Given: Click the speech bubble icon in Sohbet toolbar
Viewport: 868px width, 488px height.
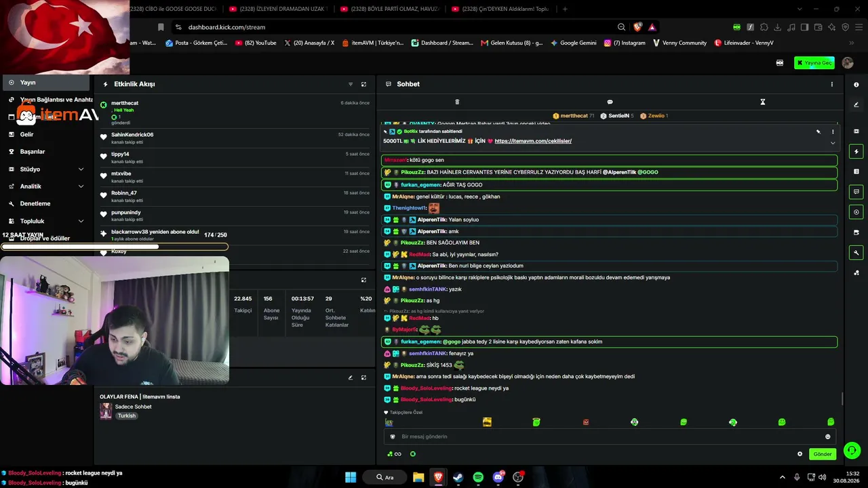Looking at the screenshot, I should click(x=610, y=102).
